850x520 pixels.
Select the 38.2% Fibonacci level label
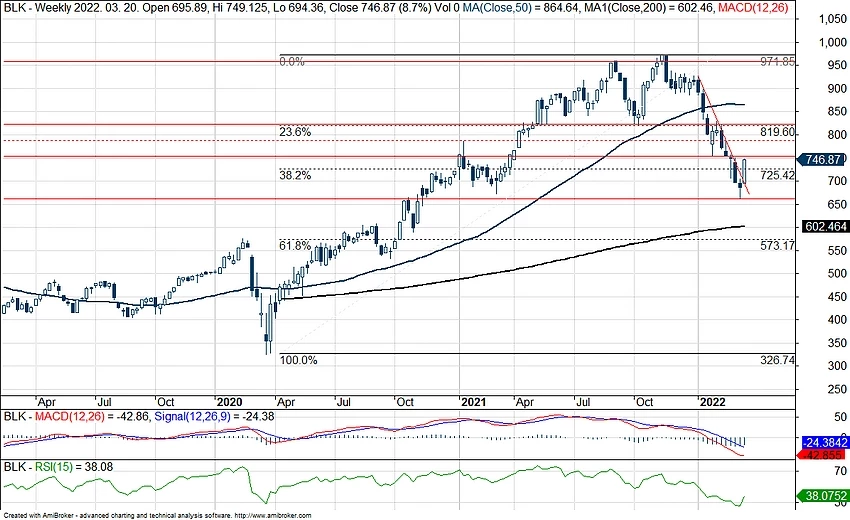[x=295, y=175]
